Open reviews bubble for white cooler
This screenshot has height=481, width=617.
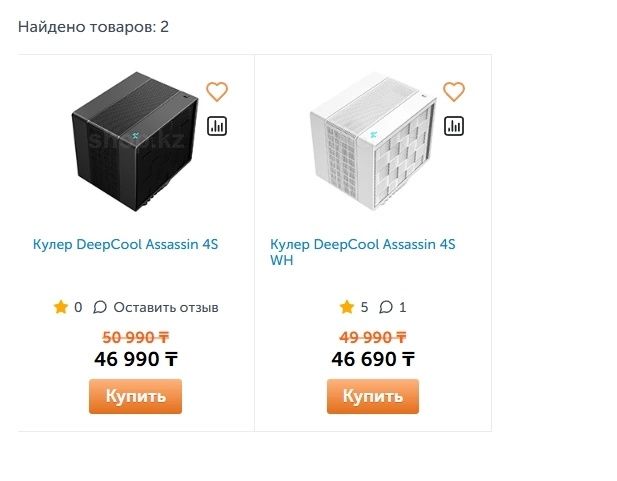387,307
